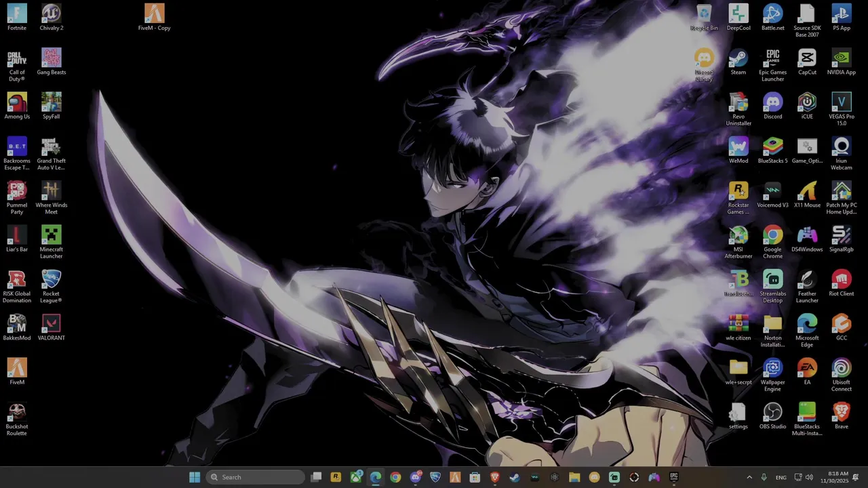
Task: Select the Grand Theft Auto V icon
Action: [52, 154]
